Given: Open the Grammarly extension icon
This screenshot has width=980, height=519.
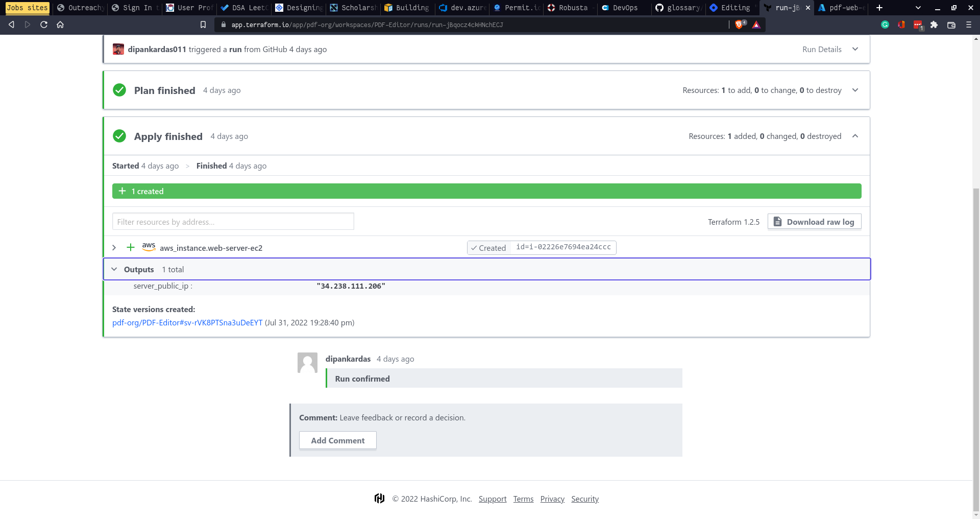Looking at the screenshot, I should click(885, 25).
